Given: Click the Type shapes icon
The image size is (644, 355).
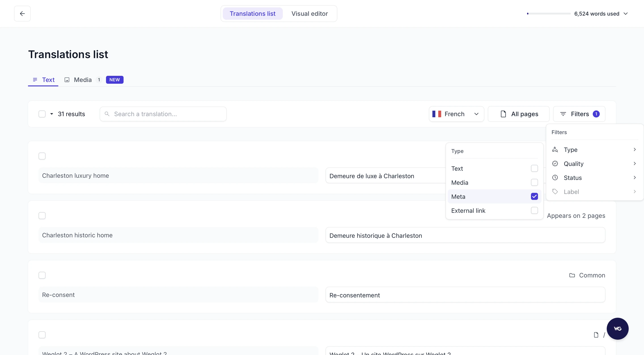Looking at the screenshot, I should pyautogui.click(x=555, y=149).
